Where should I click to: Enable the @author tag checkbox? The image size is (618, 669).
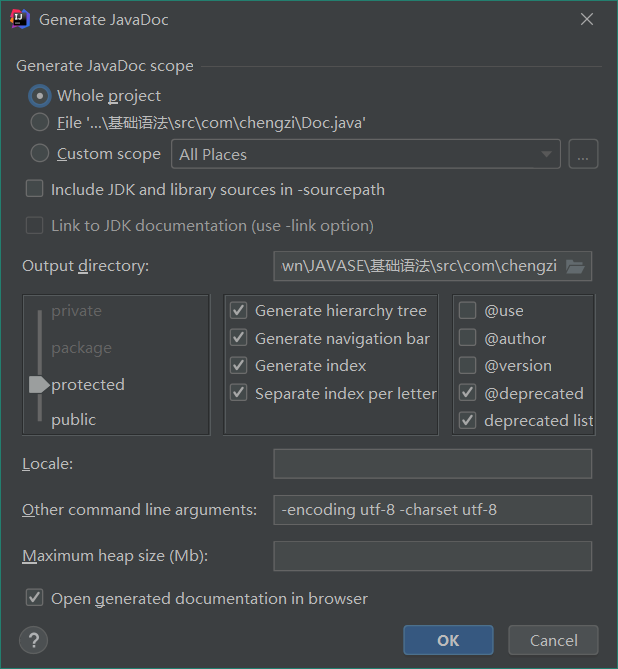pos(467,338)
